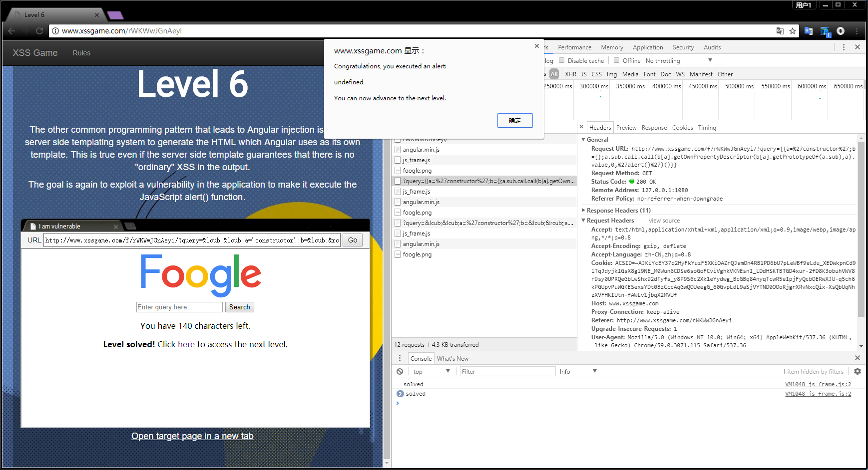Image resolution: width=868 pixels, height=470 pixels.
Task: Select the All filter toggle in Network
Action: [554, 74]
